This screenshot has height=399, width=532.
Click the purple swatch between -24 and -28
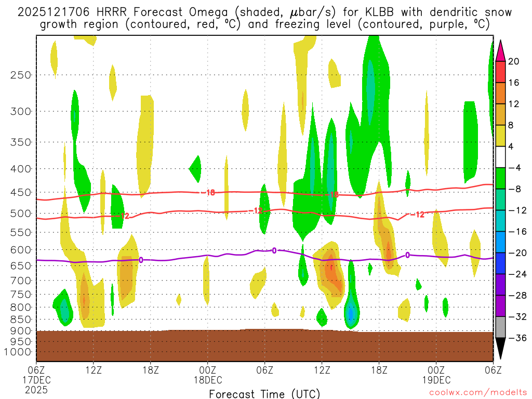[500, 285]
